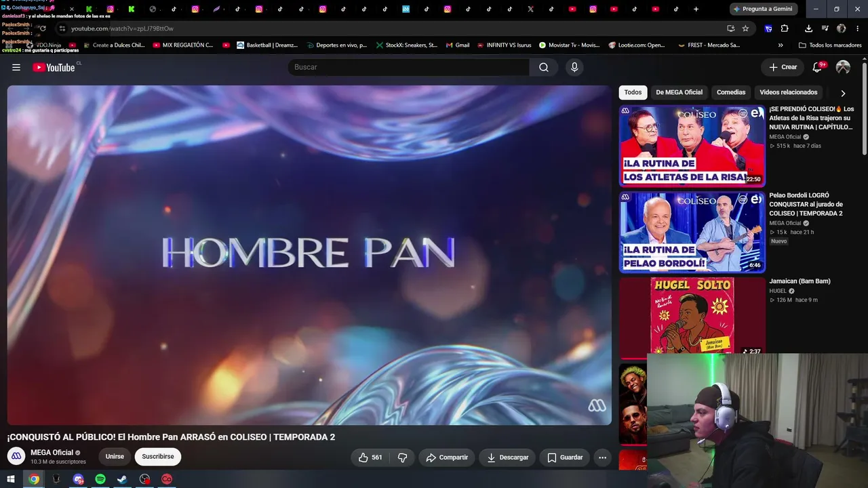Open Chrome profile icon in toolbar
868x488 pixels.
click(x=842, y=28)
